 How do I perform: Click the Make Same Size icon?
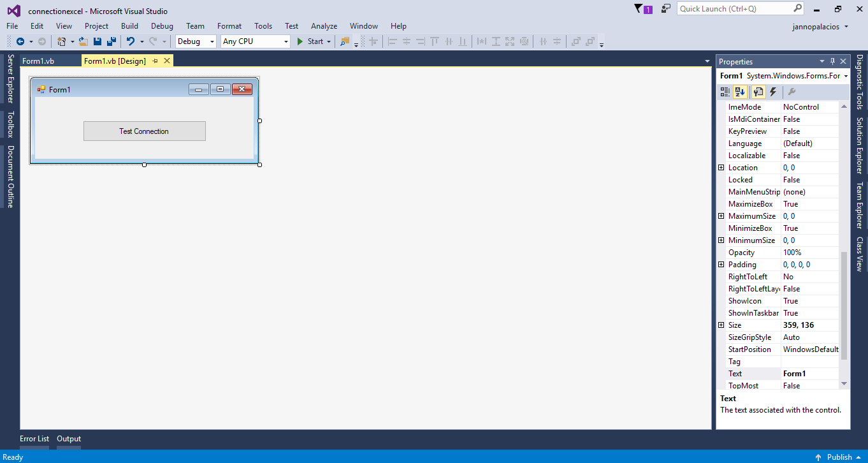click(x=510, y=41)
